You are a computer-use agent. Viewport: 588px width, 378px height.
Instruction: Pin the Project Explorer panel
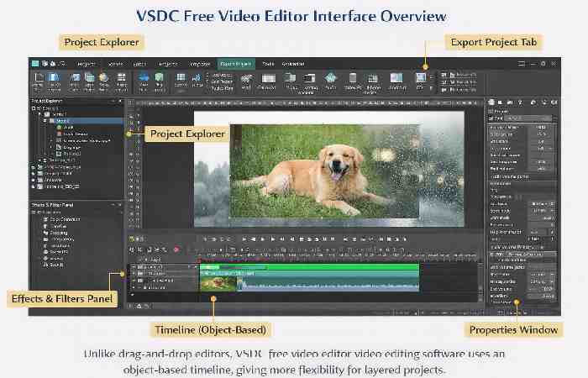[x=113, y=101]
